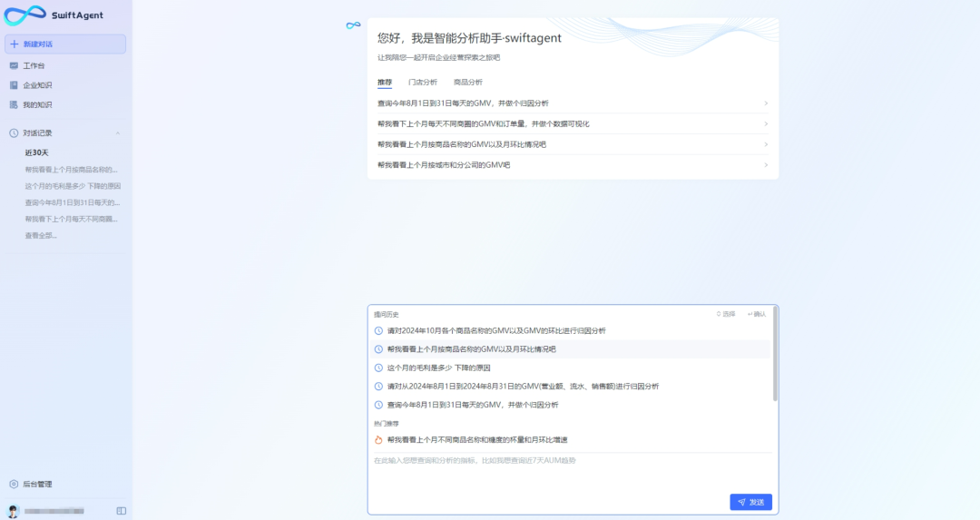
Task: Expand arrow for 帮我看看上个月按城市和分公司的GMV吧
Action: click(766, 165)
